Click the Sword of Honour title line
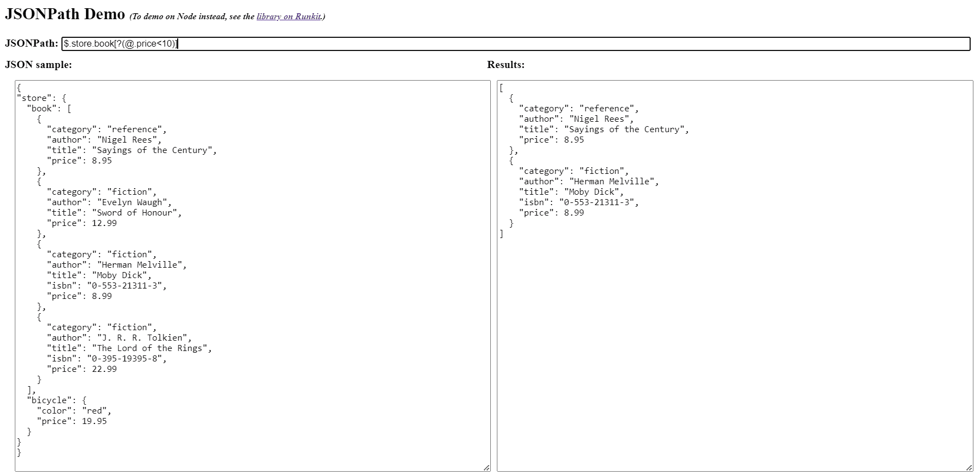The width and height of the screenshot is (980, 475). click(114, 213)
